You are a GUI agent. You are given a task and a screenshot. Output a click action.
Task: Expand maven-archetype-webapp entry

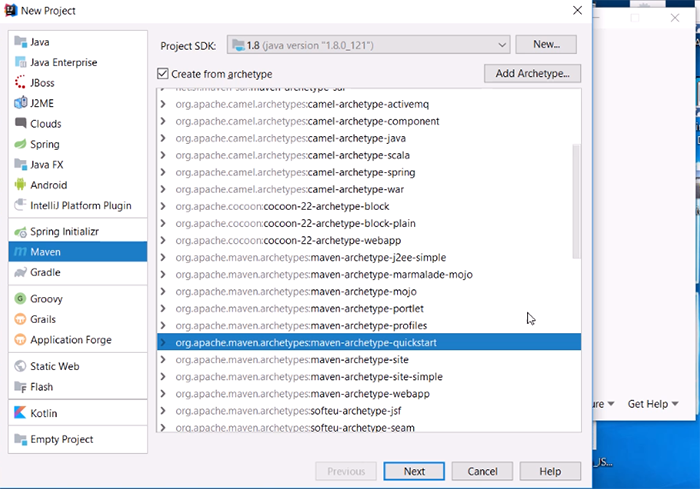pos(163,393)
